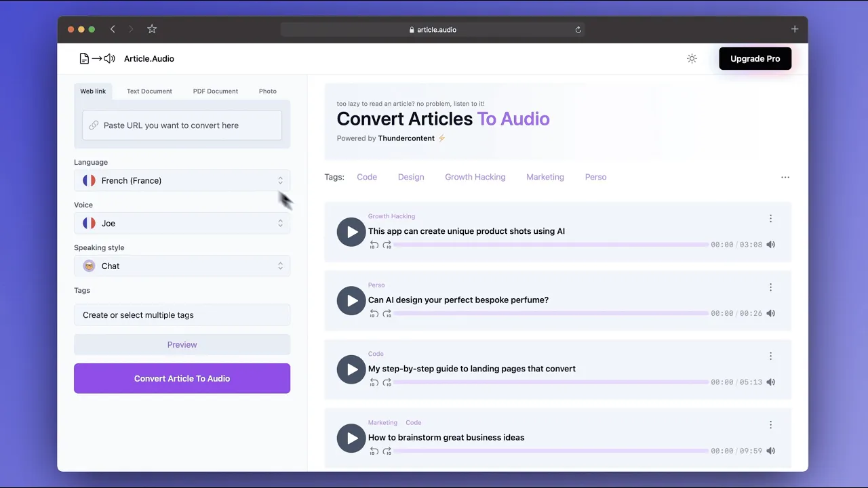The height and width of the screenshot is (488, 868).
Task: Seek in the brainstorm ideas audio progress bar
Action: pyautogui.click(x=551, y=451)
